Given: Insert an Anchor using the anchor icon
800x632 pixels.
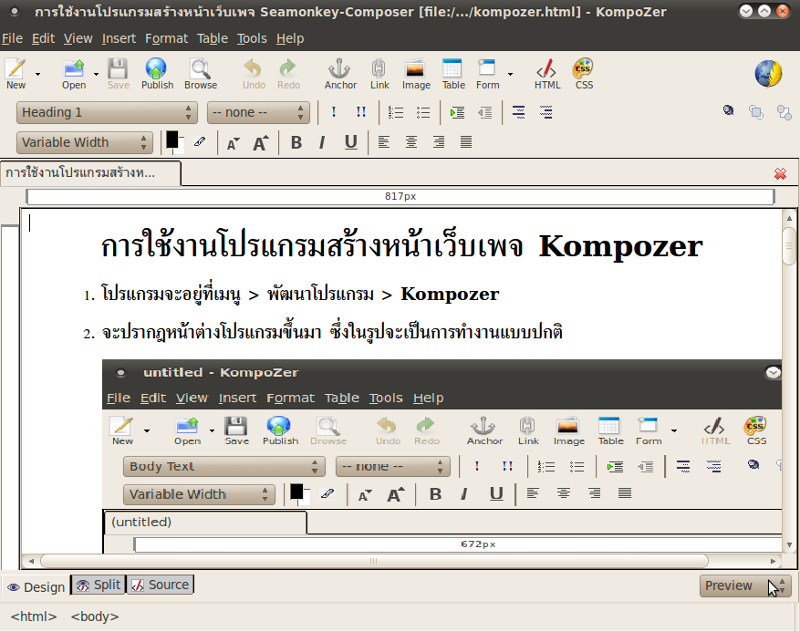Looking at the screenshot, I should (x=340, y=74).
